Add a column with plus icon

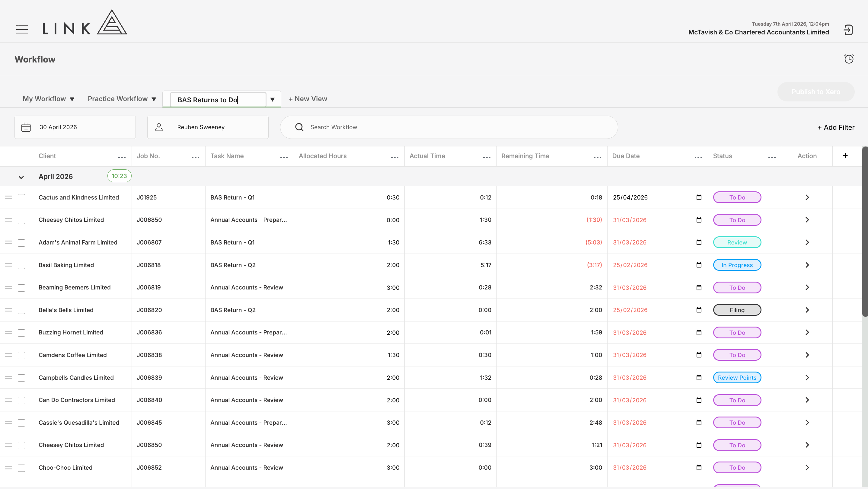pyautogui.click(x=845, y=155)
